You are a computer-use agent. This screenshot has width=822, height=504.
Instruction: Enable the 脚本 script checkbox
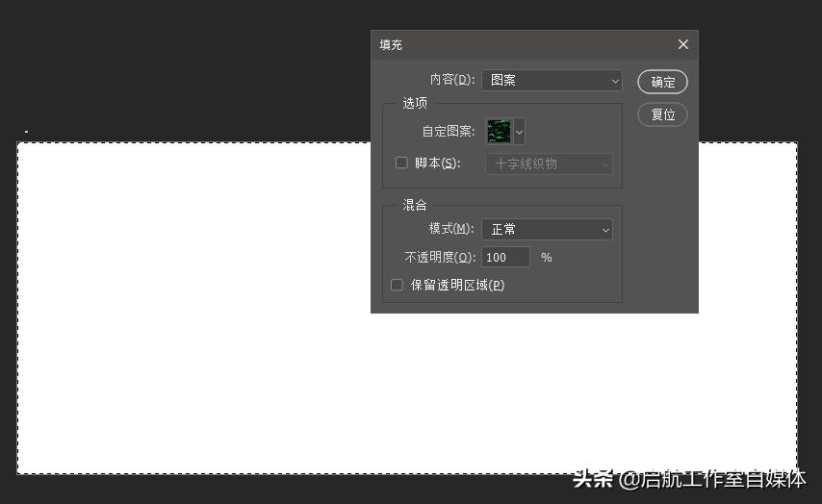click(x=401, y=163)
